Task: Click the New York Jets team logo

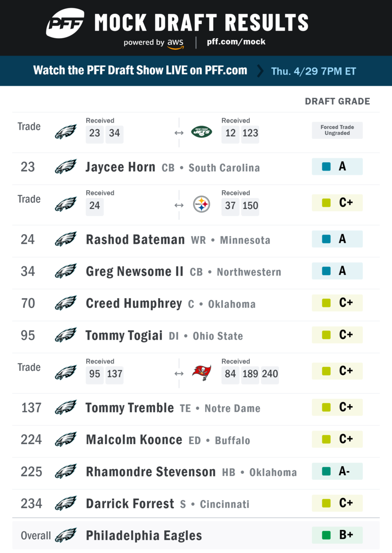Action: point(202,132)
